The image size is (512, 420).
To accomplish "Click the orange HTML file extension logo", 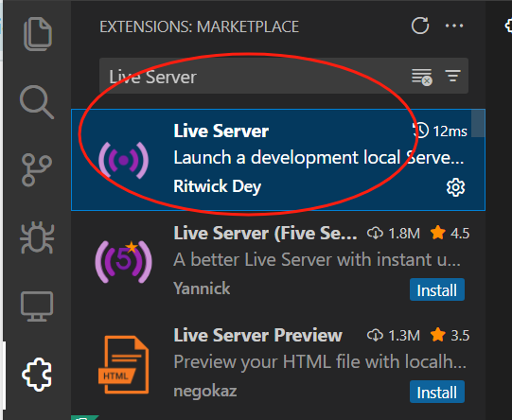I will (123, 365).
